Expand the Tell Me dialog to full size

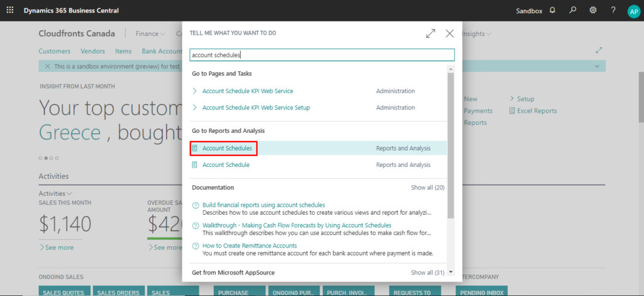click(430, 33)
